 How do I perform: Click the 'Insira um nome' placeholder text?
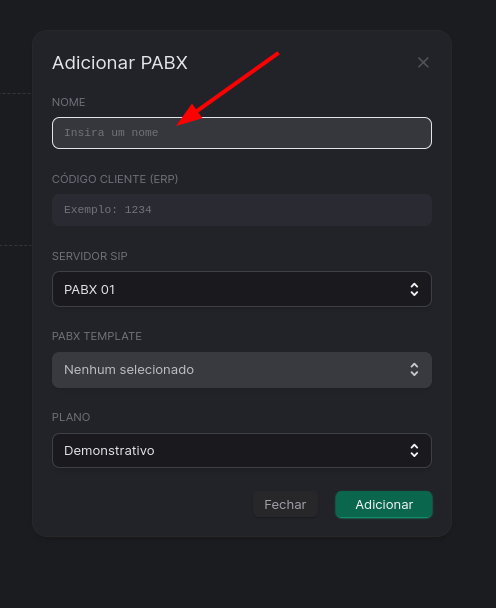click(x=111, y=133)
